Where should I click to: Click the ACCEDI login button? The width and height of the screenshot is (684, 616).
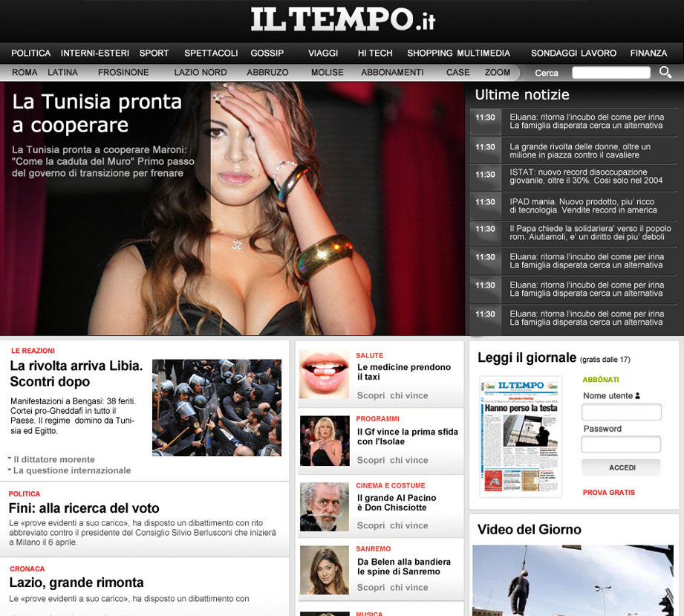click(621, 467)
